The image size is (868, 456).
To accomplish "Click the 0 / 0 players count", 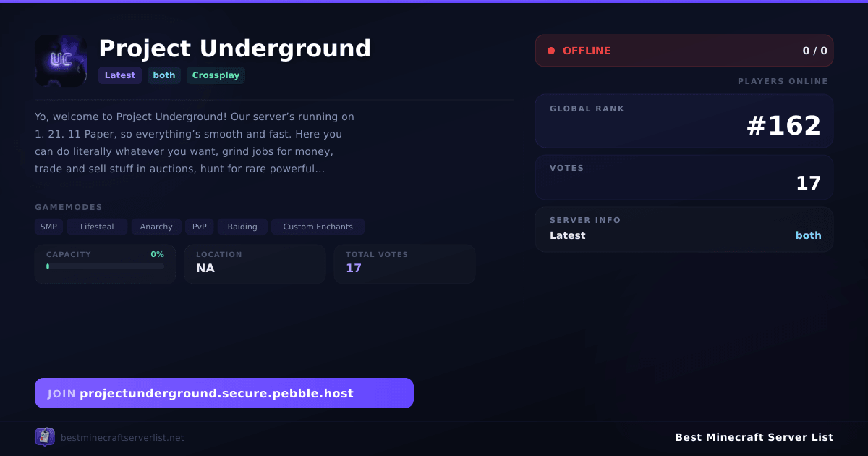I will (815, 51).
